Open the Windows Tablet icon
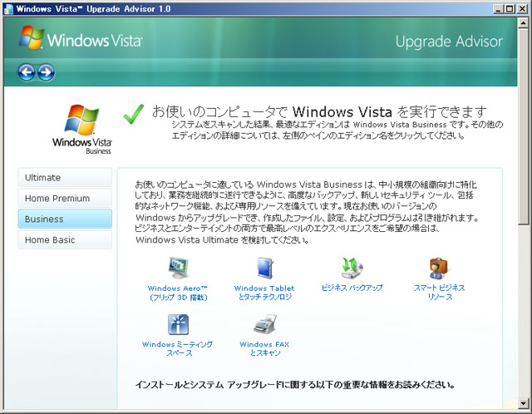The height and width of the screenshot is (414, 532). coord(265,268)
